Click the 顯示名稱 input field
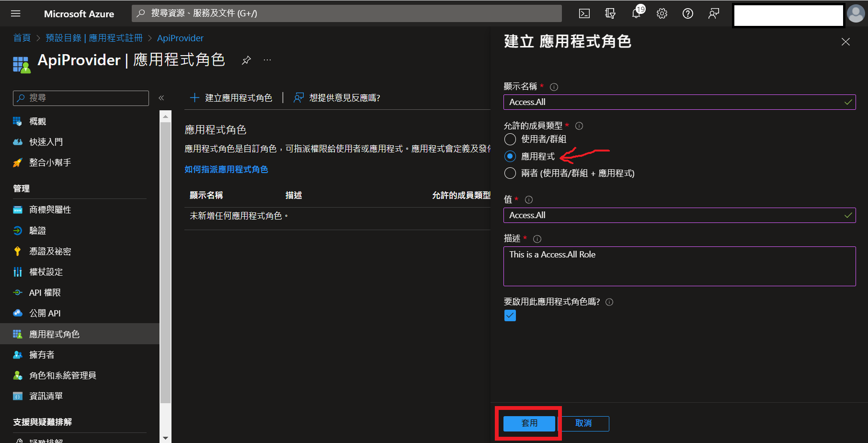868x443 pixels. point(679,102)
